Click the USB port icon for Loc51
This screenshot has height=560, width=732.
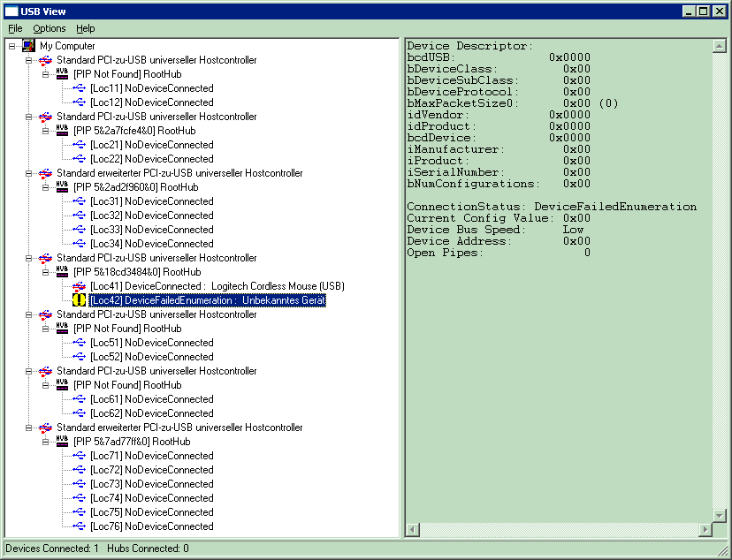80,342
